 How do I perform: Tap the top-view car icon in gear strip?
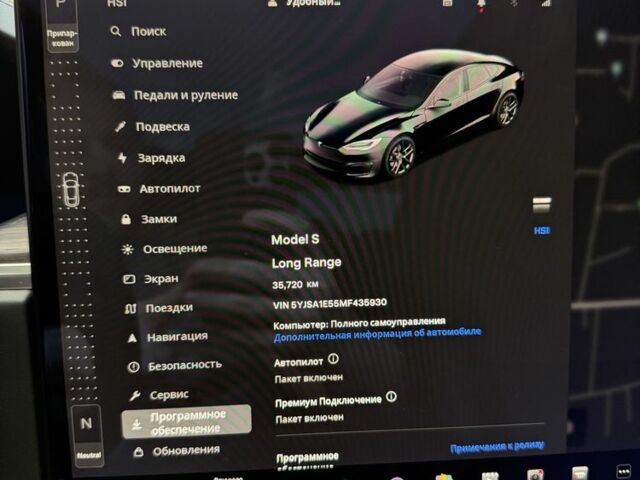pos(71,189)
